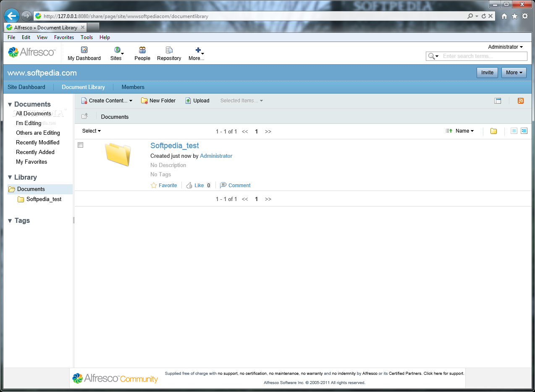Click the Upload icon
The height and width of the screenshot is (392, 535).
point(188,101)
